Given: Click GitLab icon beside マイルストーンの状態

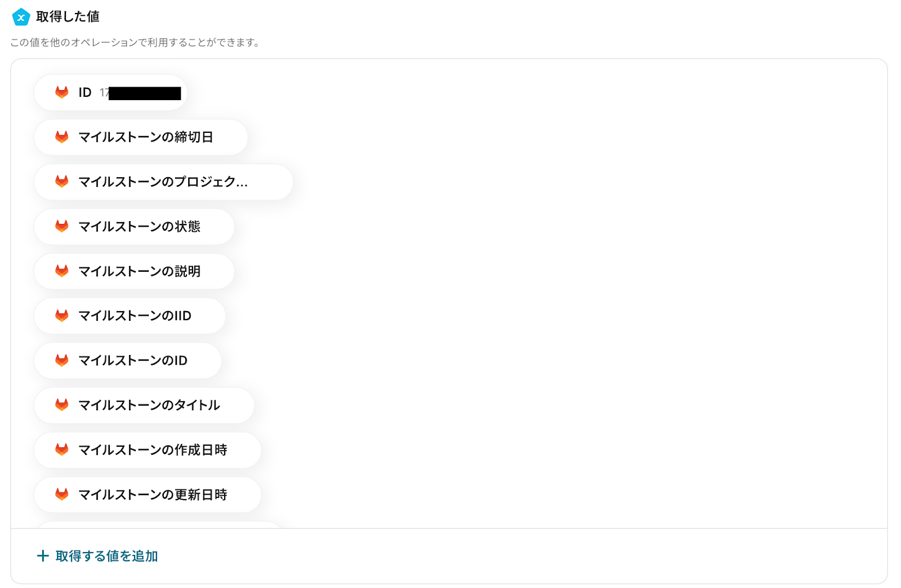Looking at the screenshot, I should (x=62, y=226).
